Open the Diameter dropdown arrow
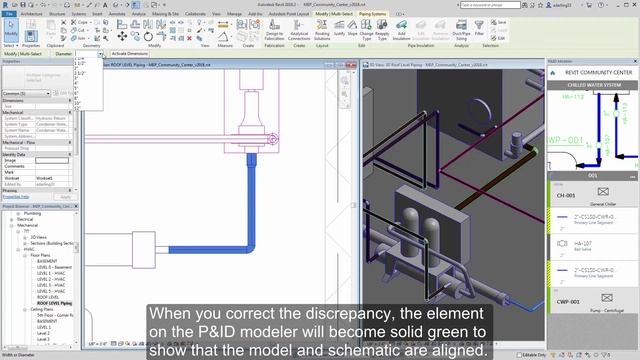Screen dimensions: 640x360 [100, 54]
